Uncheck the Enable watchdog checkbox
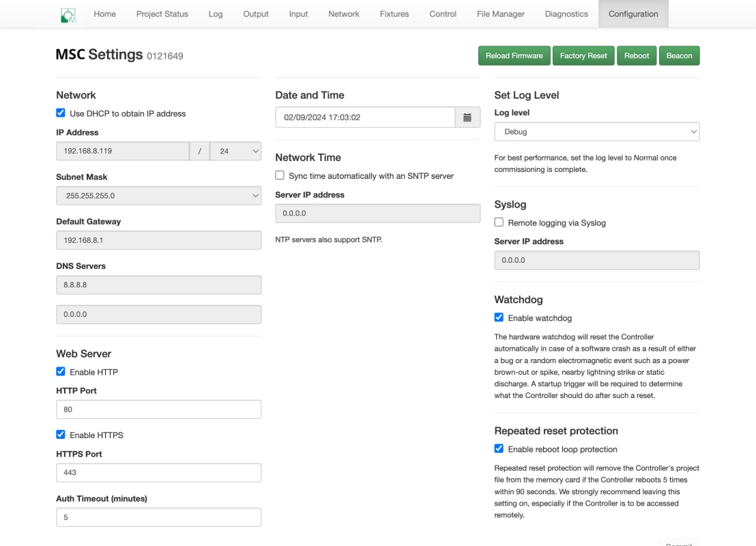Viewport: 756px width, 546px height. click(x=499, y=317)
